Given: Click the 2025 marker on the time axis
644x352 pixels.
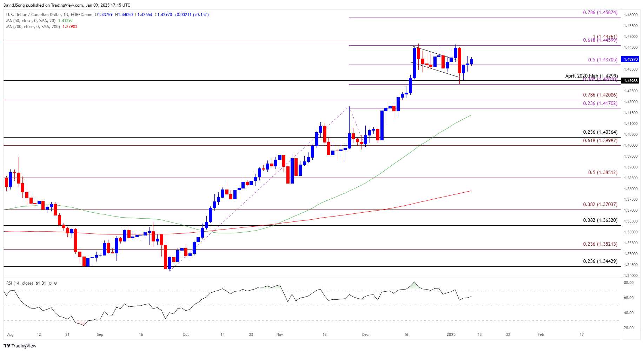Looking at the screenshot, I should point(451,334).
